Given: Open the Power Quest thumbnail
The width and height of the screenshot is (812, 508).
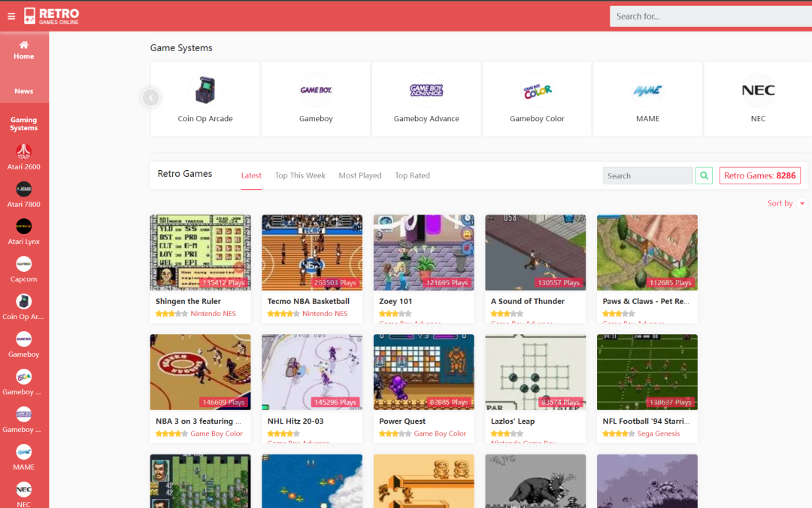Looking at the screenshot, I should (x=423, y=373).
